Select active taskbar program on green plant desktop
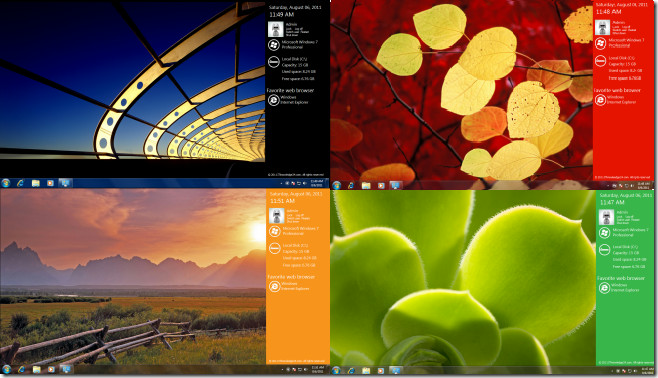 395,370
